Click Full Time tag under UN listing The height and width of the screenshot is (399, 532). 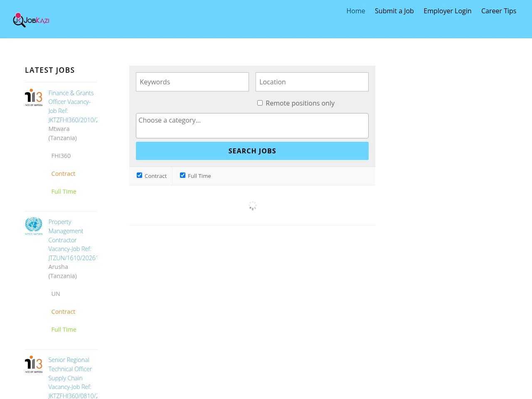64,330
